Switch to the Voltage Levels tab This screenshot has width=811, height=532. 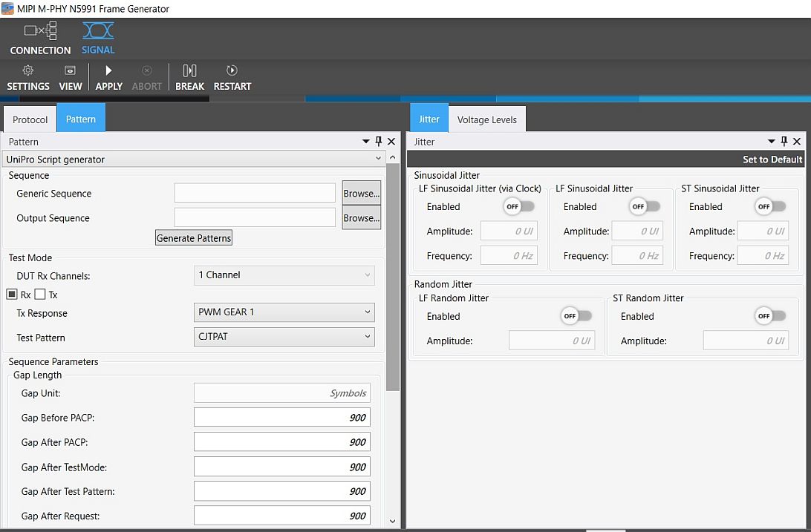click(x=487, y=119)
